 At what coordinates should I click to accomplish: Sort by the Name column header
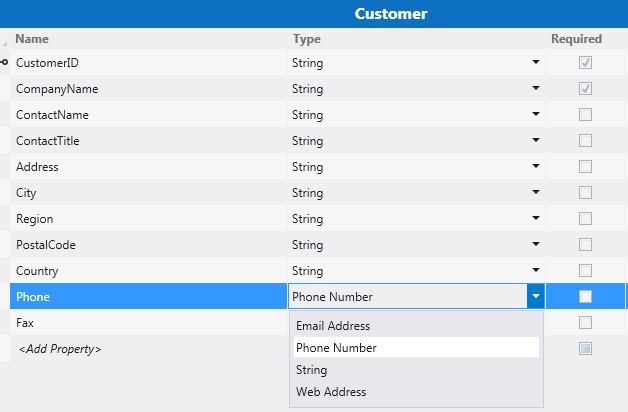pyautogui.click(x=32, y=39)
